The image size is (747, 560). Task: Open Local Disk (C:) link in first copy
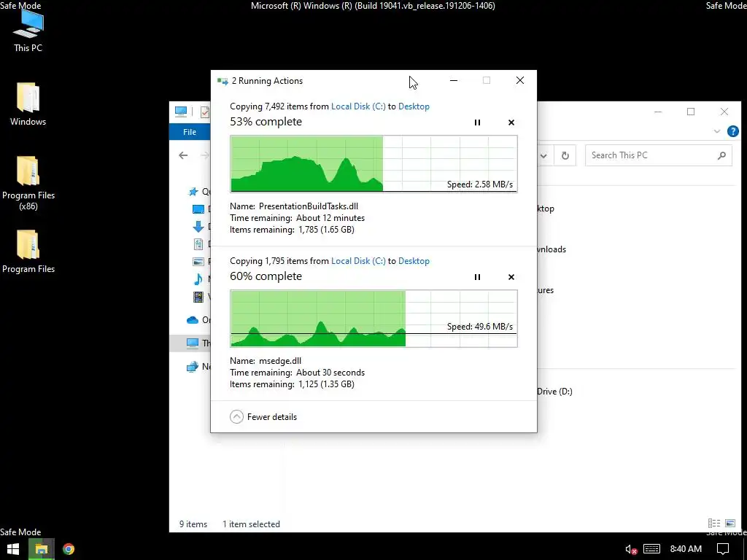click(358, 106)
